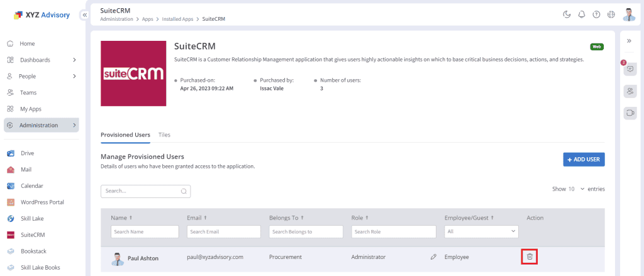The image size is (644, 276).
Task: Open Skill Lake Books in sidebar
Action: click(42, 267)
